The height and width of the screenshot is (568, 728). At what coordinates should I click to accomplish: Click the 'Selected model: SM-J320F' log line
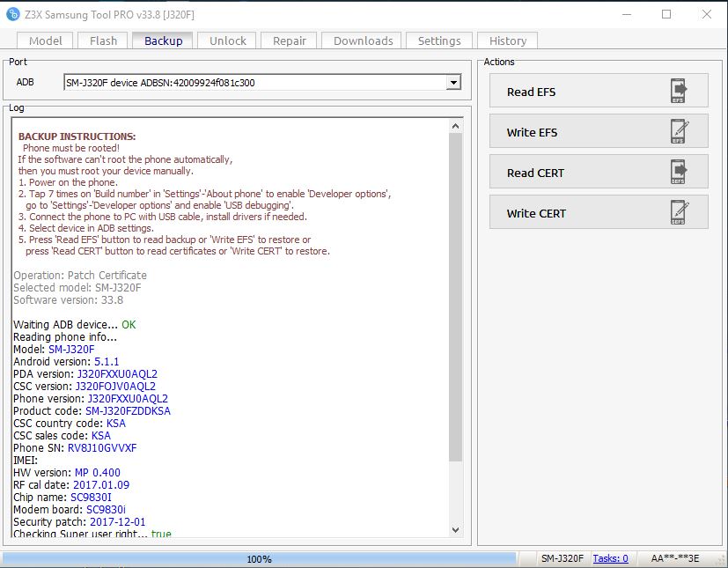point(77,287)
